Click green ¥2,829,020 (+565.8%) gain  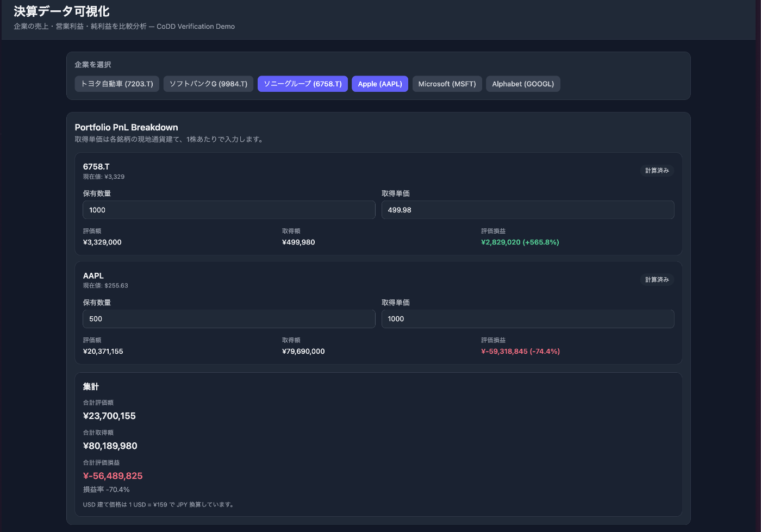(520, 242)
